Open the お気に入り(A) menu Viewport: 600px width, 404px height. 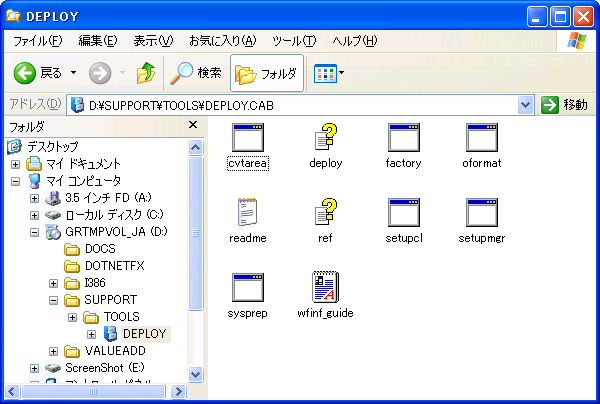(222, 41)
